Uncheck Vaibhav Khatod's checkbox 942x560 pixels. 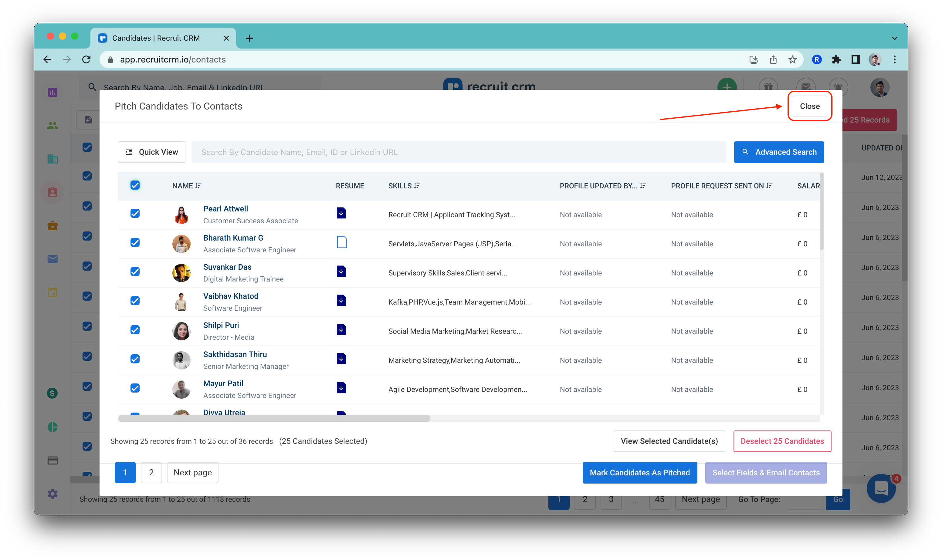[135, 301]
